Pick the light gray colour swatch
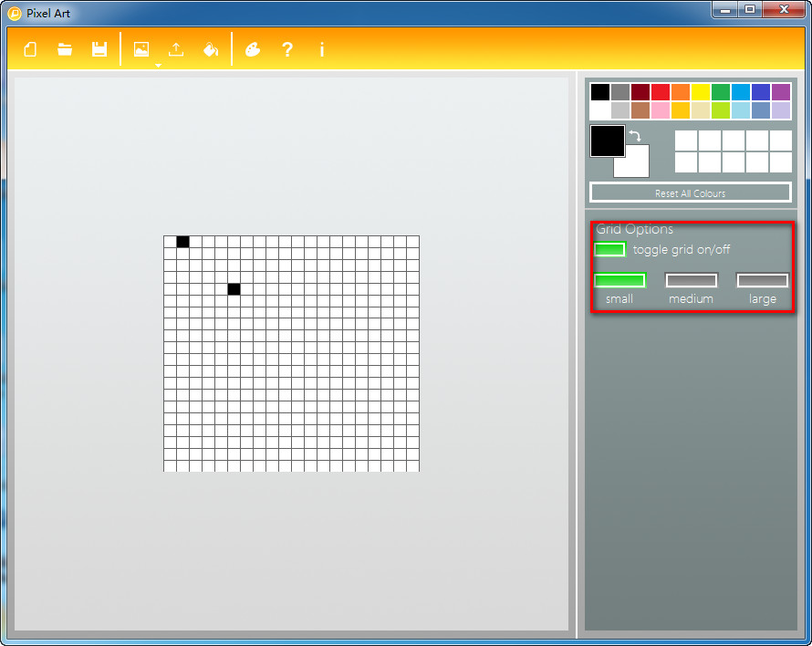This screenshot has width=812, height=646. click(x=619, y=110)
